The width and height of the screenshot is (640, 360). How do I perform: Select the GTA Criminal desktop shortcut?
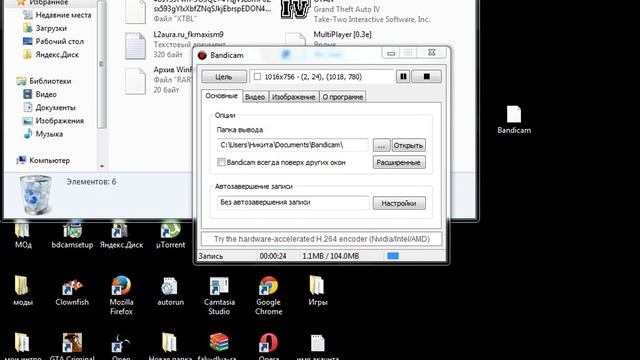pos(72,346)
